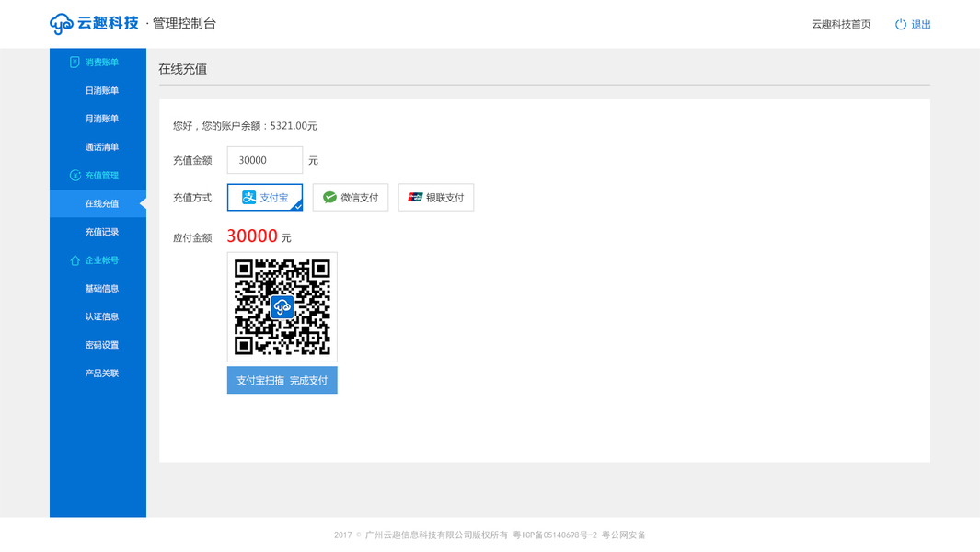Screen dimensions: 980x552
Task: Click the 粤ICP备05140698号-2 footer text
Action: tap(555, 535)
